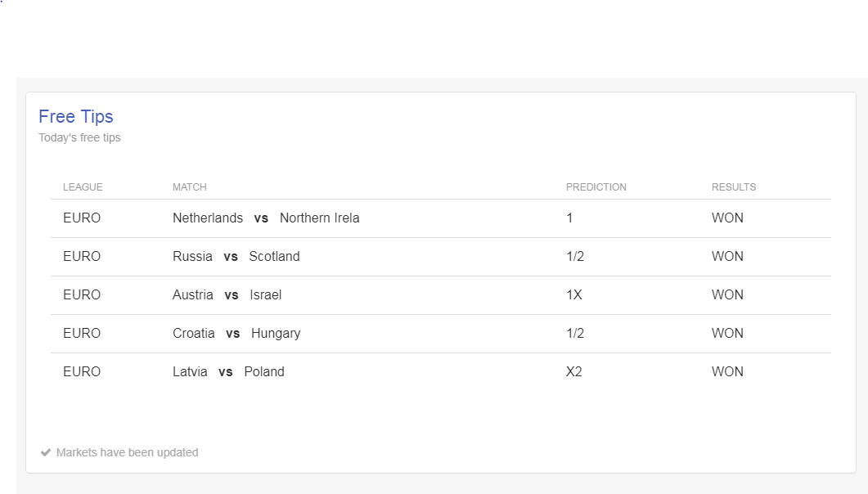This screenshot has width=868, height=494.
Task: Click the X2 prediction for Latvia match
Action: coord(574,372)
